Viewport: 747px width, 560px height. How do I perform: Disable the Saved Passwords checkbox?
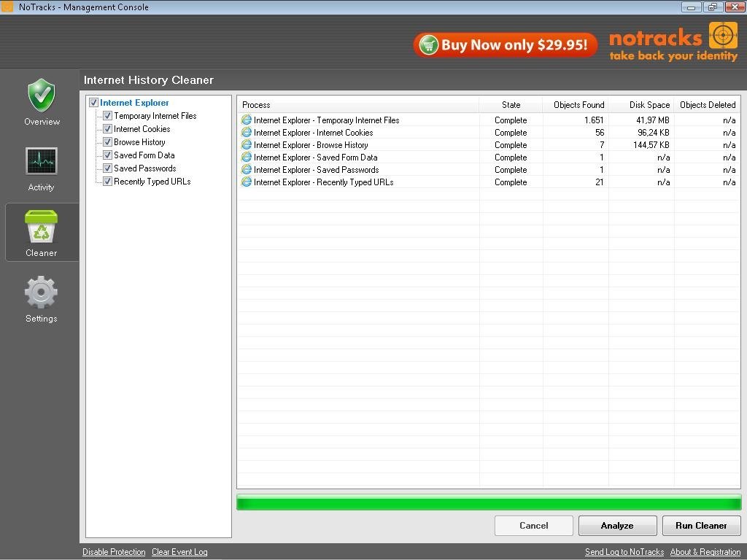108,168
